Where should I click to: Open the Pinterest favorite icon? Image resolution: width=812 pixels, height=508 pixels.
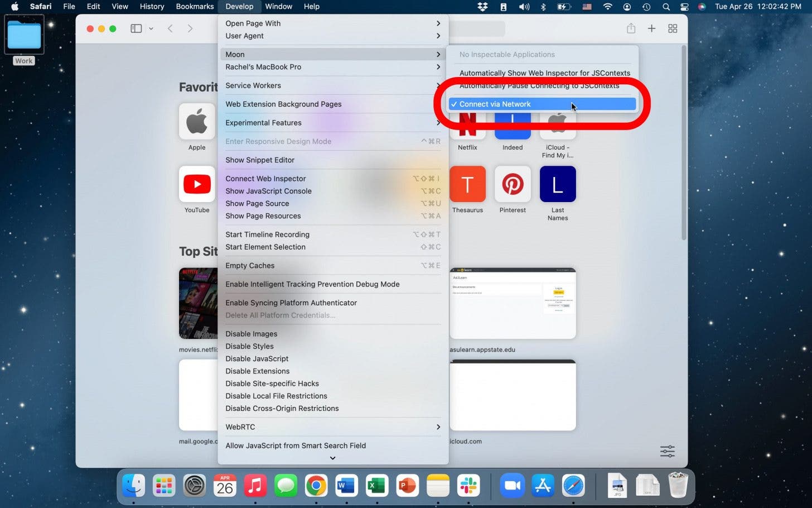513,184
